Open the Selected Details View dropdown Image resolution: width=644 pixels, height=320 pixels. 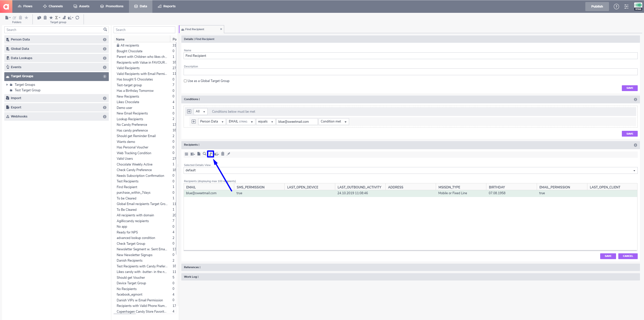[x=411, y=170]
